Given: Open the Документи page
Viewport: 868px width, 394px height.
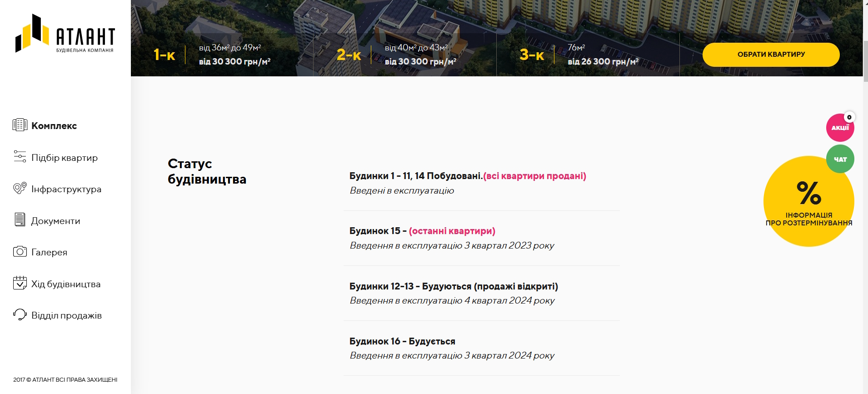Looking at the screenshot, I should coord(55,221).
